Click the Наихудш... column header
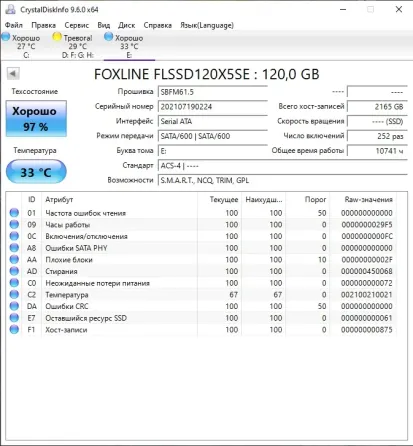 [264, 200]
